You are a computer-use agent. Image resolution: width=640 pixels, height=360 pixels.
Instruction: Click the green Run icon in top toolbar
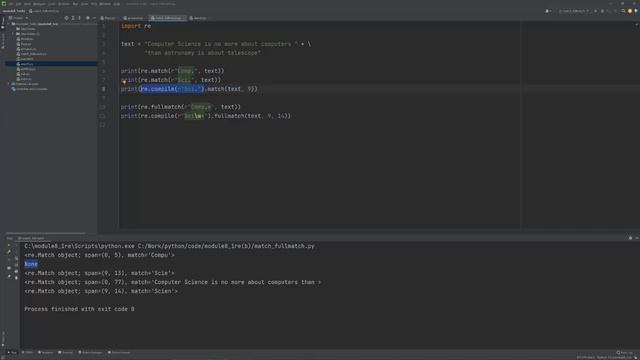coord(596,11)
